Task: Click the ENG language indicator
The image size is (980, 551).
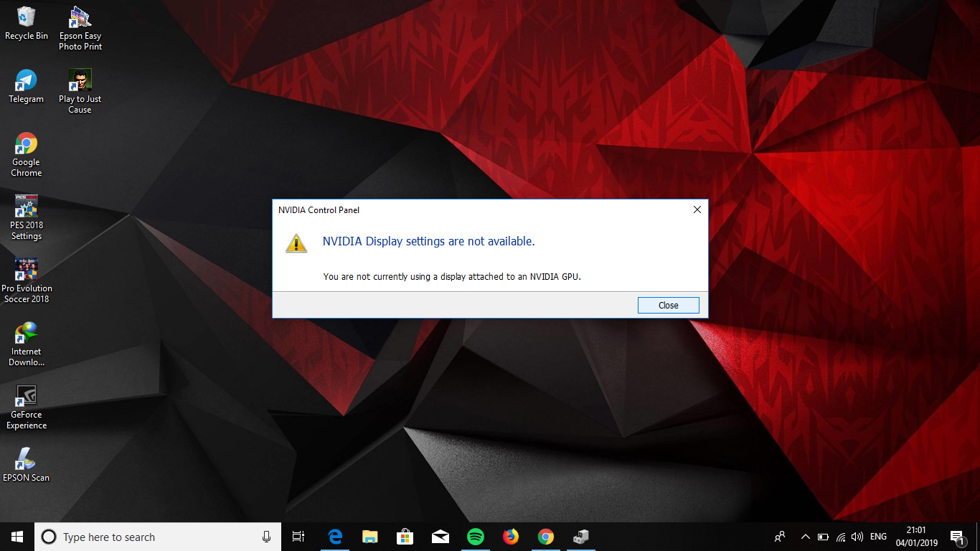Action: point(878,537)
